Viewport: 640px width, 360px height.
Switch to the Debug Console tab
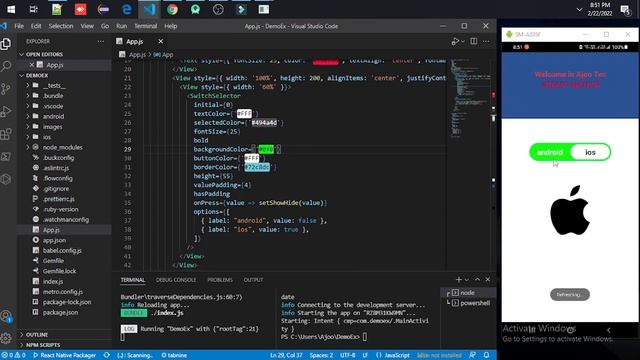[x=176, y=280]
